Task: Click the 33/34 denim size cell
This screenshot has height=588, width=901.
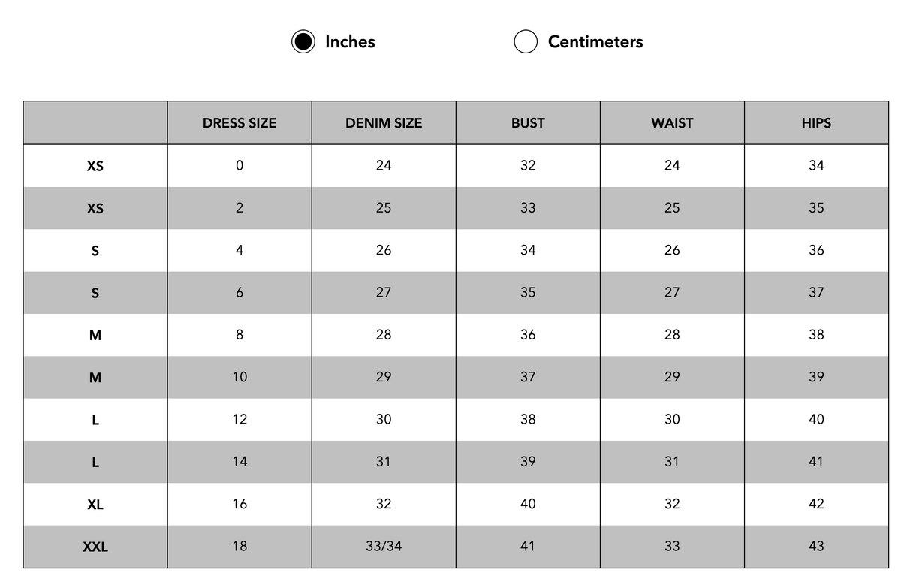Action: tap(384, 547)
